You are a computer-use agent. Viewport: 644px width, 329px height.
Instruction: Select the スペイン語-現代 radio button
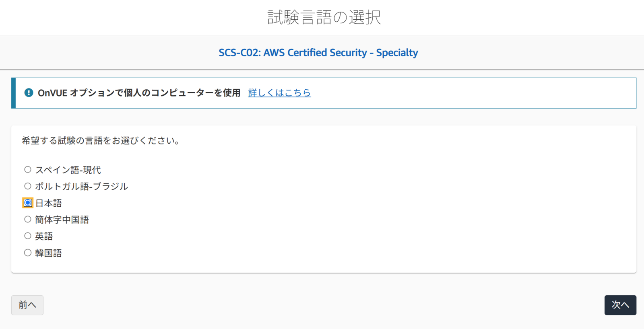[x=28, y=169]
